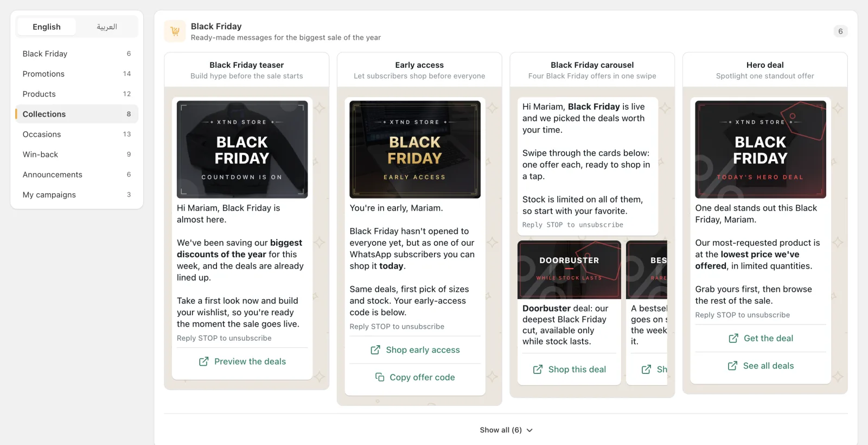Open the Early Access banner image
This screenshot has height=445, width=868.
[415, 149]
